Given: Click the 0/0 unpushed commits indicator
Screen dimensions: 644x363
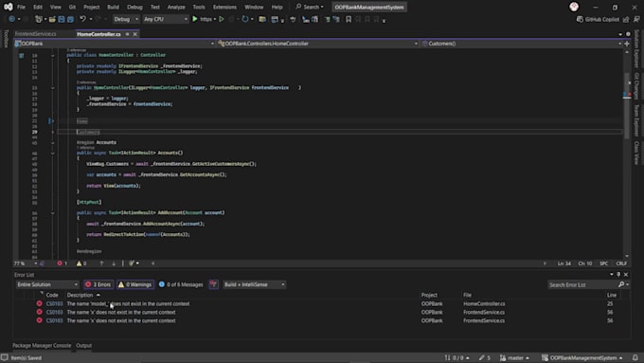Looking at the screenshot, I should tap(456, 357).
